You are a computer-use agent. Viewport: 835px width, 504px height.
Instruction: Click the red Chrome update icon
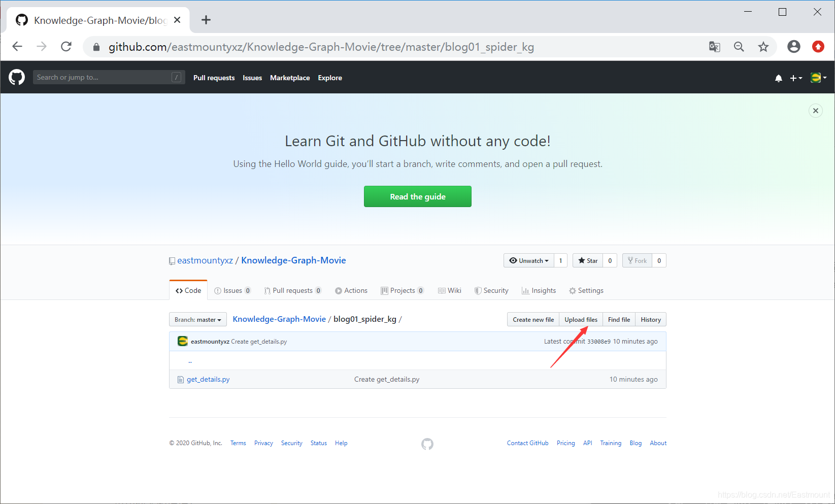[818, 47]
